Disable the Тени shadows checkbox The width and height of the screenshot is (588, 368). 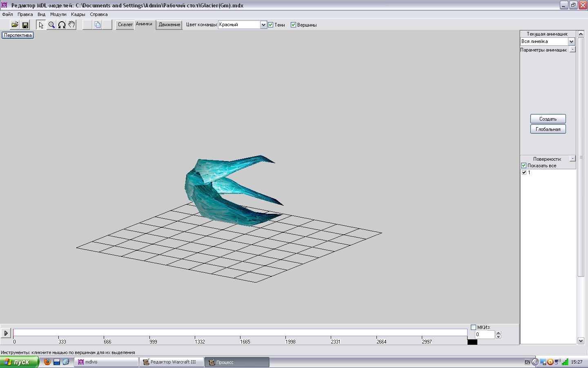[x=271, y=25]
